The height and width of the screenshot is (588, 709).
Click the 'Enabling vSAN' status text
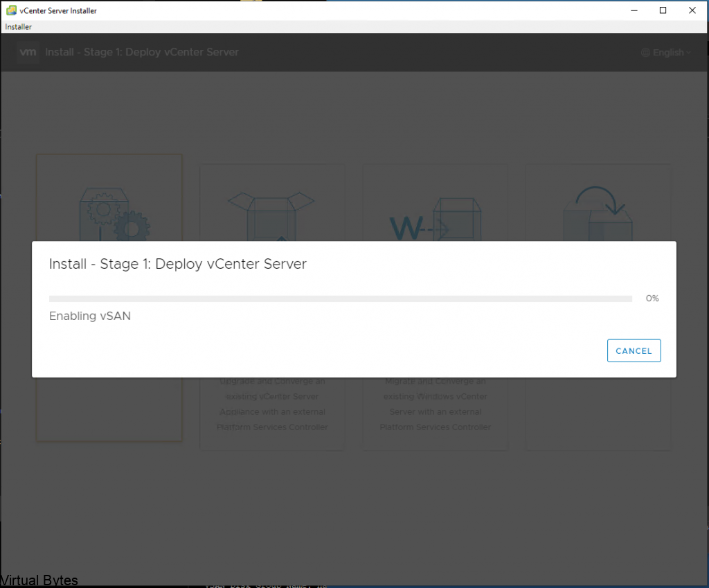coord(90,316)
